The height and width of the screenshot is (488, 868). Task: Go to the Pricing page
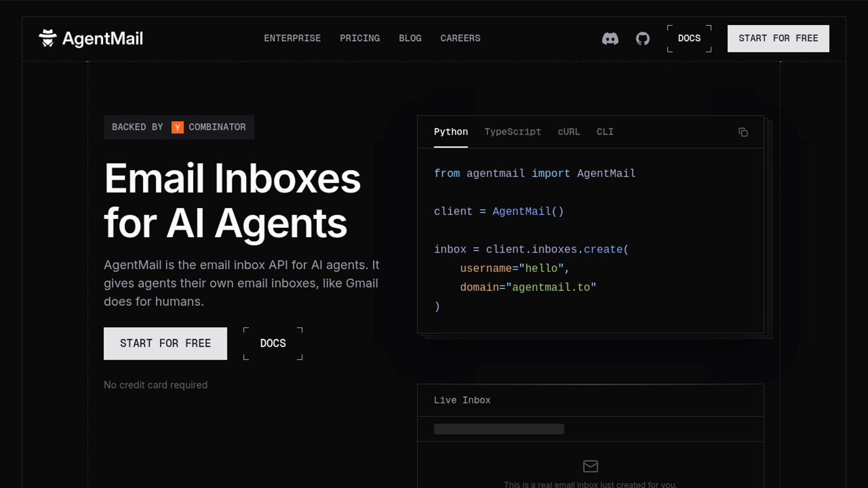click(359, 38)
